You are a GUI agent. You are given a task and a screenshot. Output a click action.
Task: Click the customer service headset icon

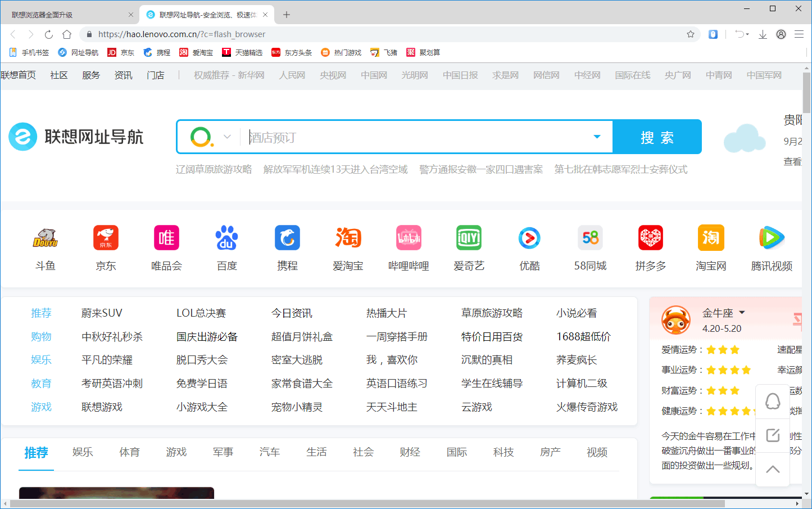[773, 402]
